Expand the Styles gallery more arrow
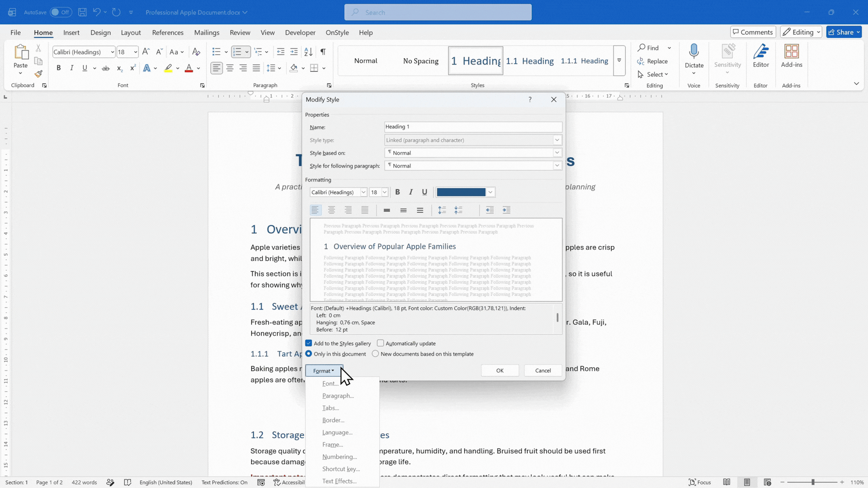The height and width of the screenshot is (488, 868). tap(619, 61)
